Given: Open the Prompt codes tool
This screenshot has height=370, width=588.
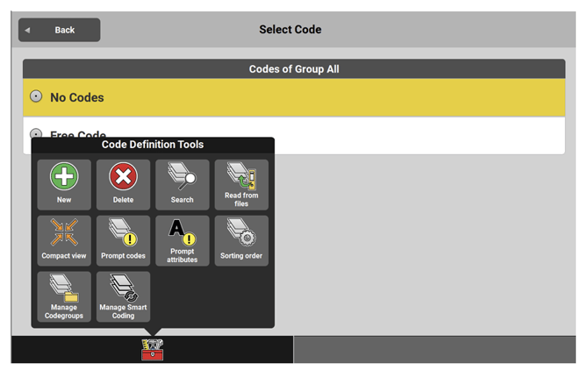Looking at the screenshot, I should (123, 240).
